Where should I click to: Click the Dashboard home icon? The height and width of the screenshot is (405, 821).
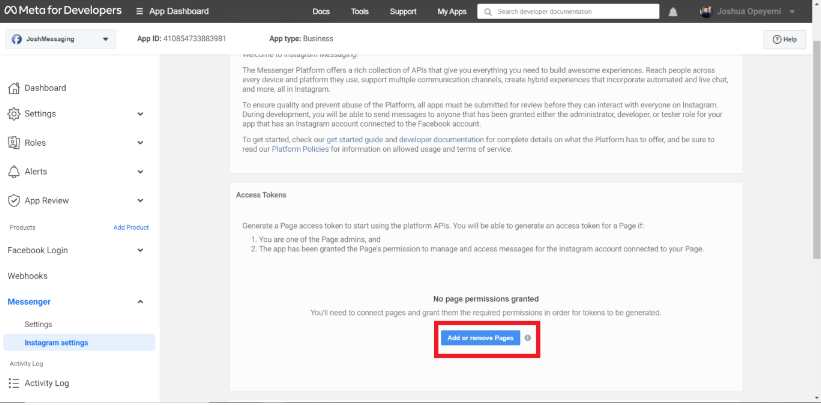coord(14,88)
